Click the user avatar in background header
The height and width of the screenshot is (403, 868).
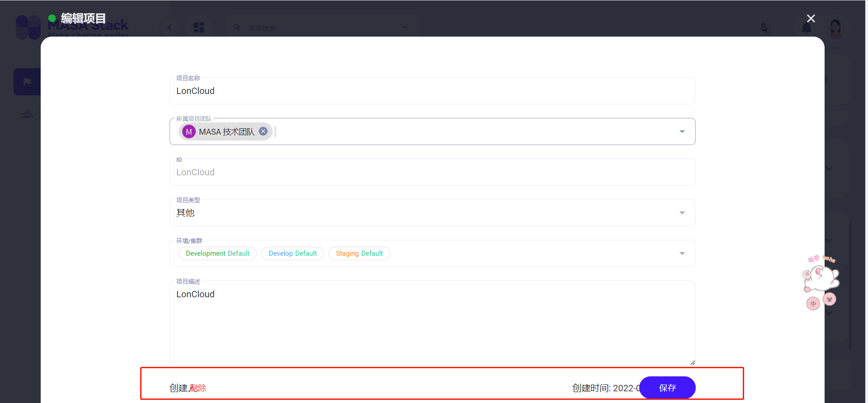(x=835, y=28)
